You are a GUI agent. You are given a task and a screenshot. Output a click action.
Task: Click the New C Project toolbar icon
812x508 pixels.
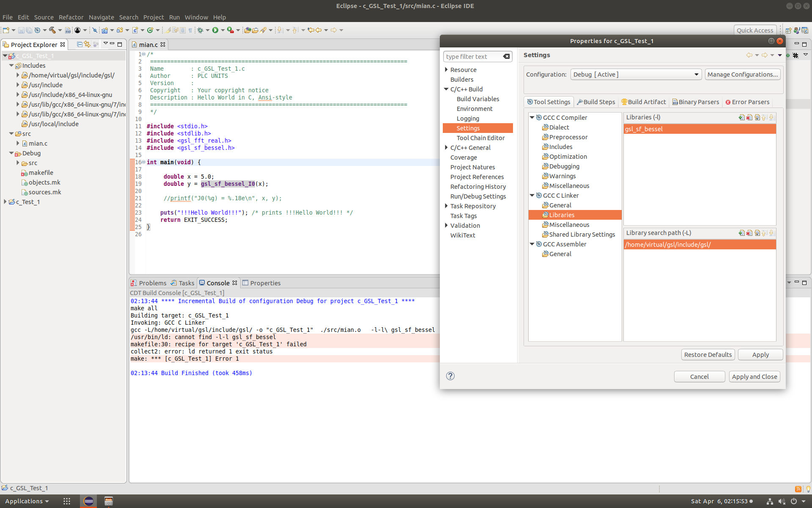(104, 30)
